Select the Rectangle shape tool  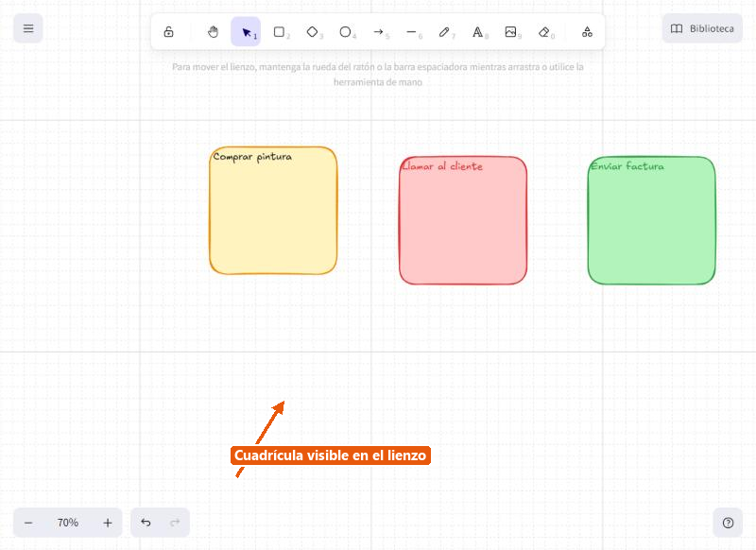(x=279, y=32)
